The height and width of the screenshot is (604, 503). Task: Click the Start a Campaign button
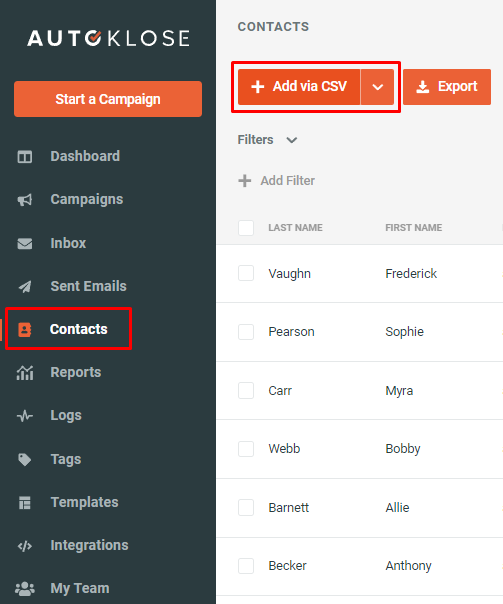click(108, 99)
